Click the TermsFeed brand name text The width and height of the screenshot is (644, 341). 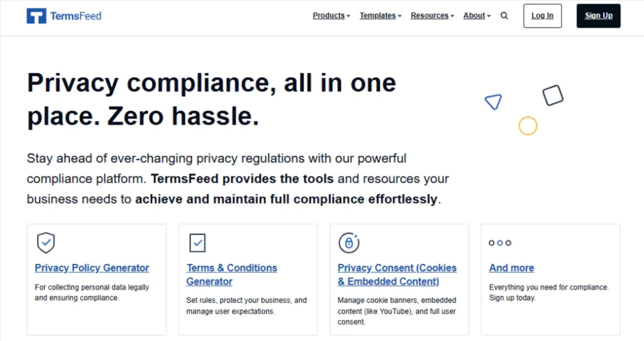[76, 16]
